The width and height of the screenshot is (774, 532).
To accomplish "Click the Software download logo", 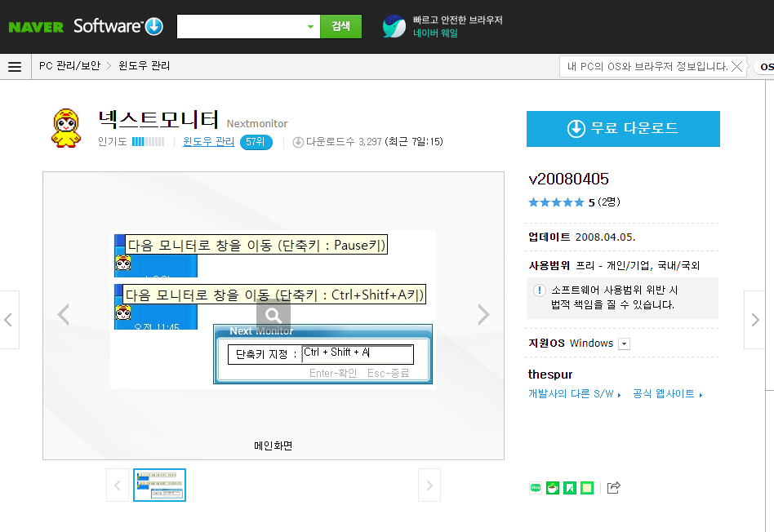I will 118,26.
